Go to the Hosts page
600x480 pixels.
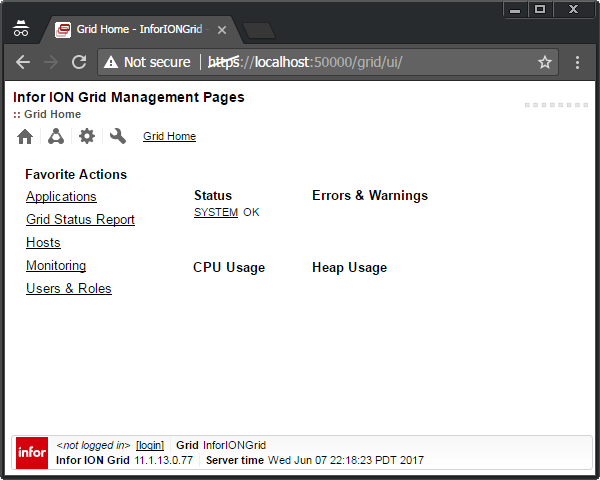(x=43, y=243)
